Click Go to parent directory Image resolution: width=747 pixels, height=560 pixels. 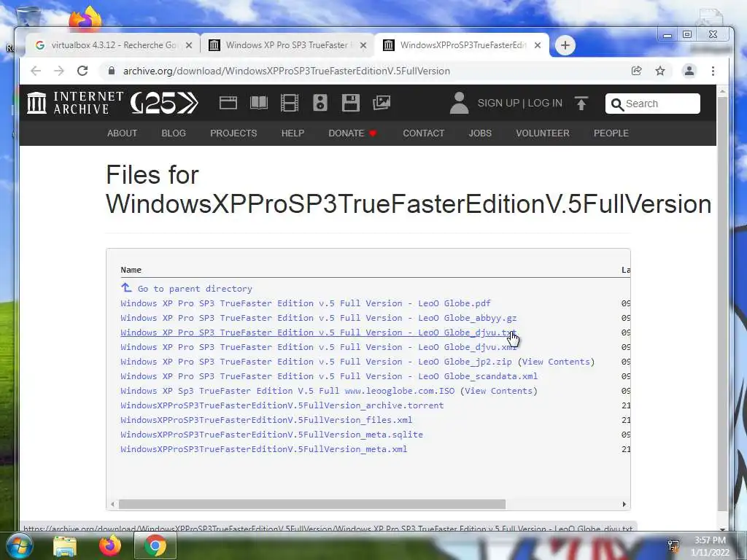click(x=186, y=289)
